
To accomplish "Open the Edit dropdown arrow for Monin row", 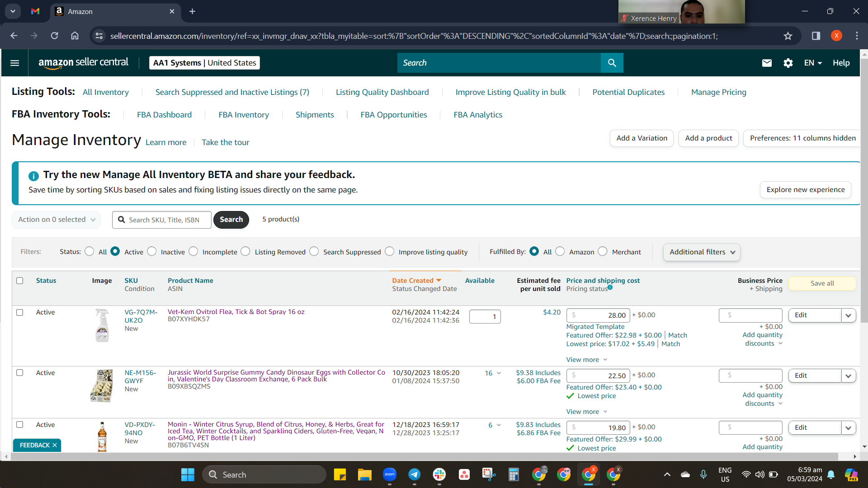I will tap(849, 428).
